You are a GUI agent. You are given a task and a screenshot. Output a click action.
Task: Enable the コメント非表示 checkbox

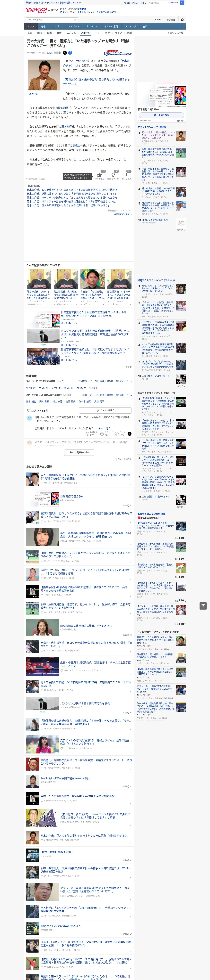[x=115, y=459]
